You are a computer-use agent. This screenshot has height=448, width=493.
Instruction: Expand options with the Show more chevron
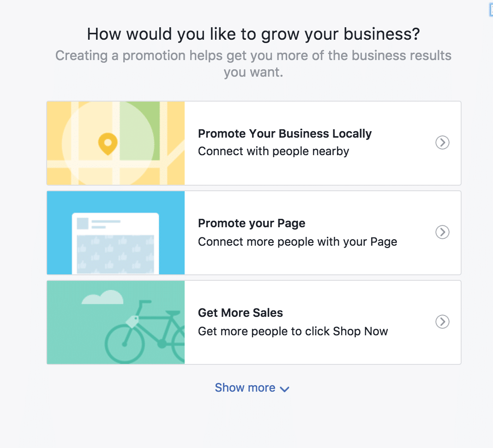(284, 389)
